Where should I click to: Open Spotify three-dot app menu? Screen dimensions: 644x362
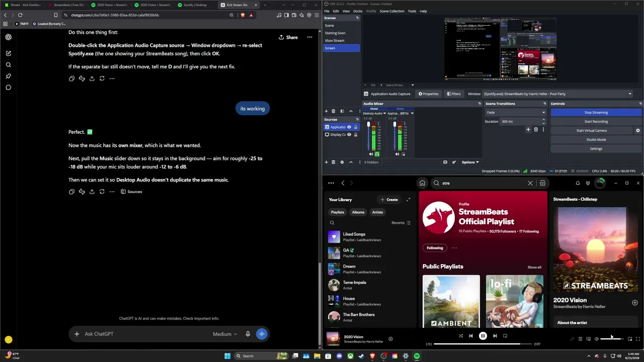(331, 183)
